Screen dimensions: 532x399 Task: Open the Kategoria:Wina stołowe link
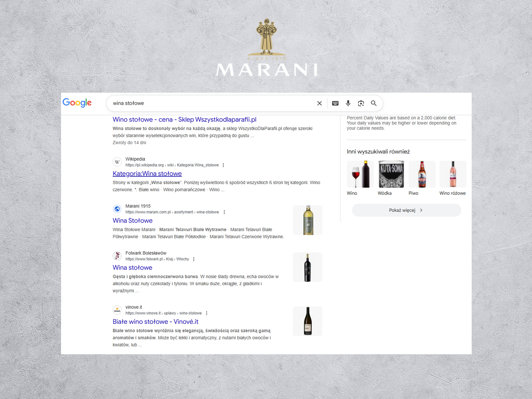point(147,174)
